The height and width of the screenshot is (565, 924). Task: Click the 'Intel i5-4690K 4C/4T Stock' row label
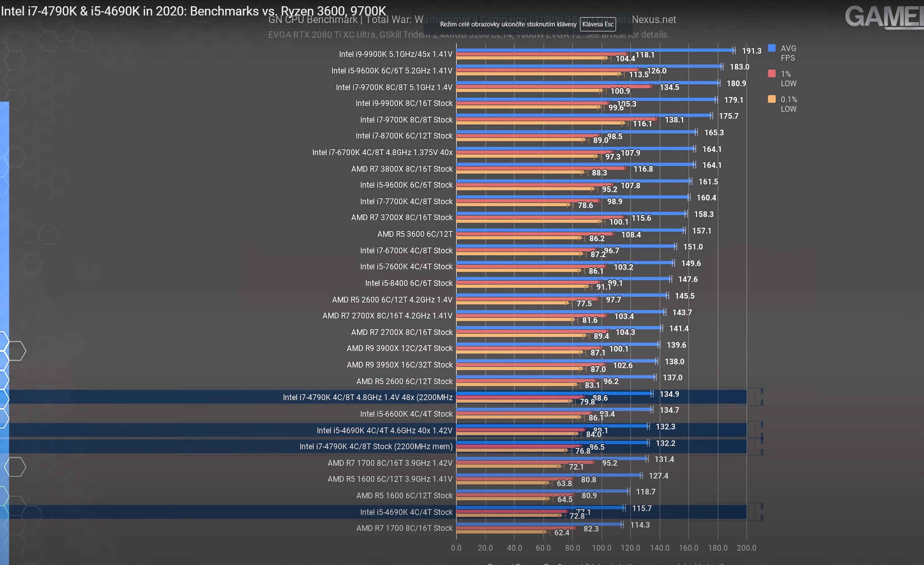(406, 512)
